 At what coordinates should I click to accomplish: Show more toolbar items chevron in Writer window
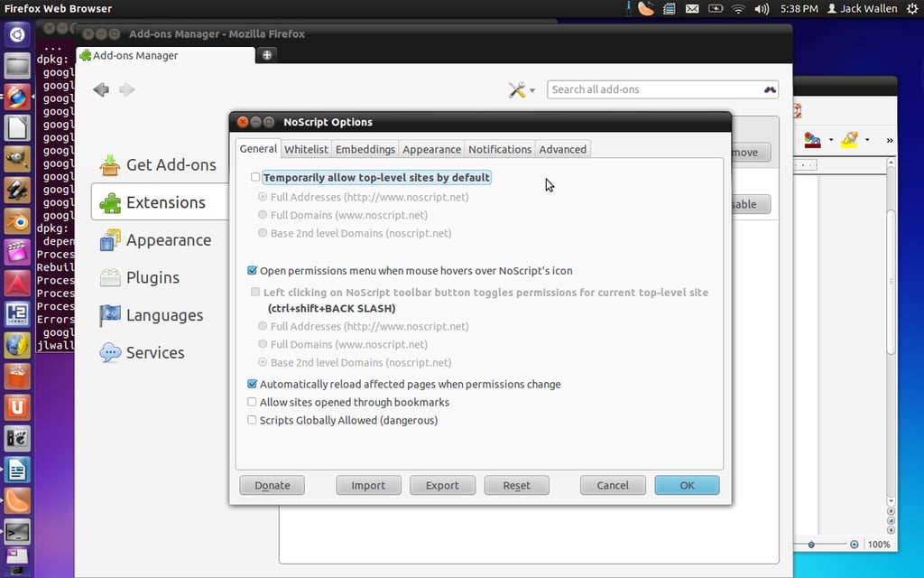890,140
